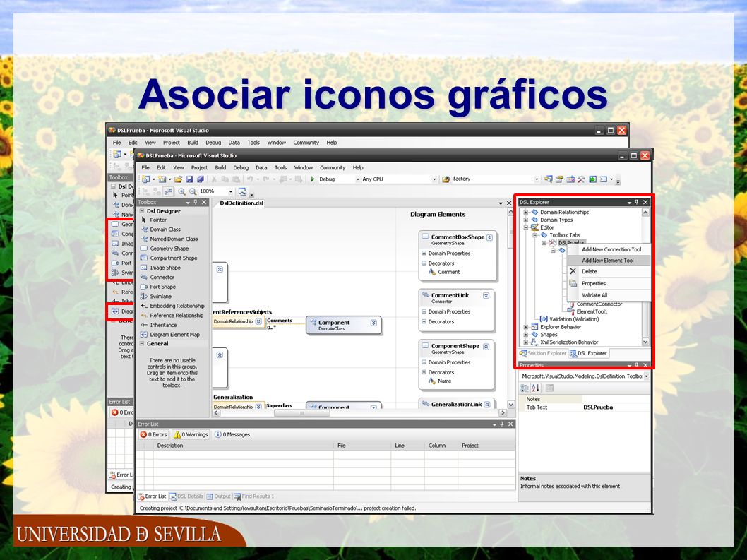Collapse the Editor tree node
Viewport: 747px width, 560px height.
coord(525,227)
